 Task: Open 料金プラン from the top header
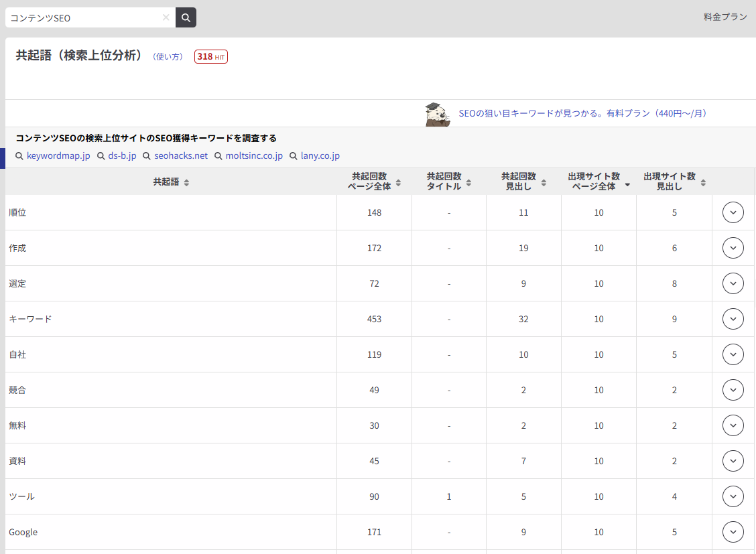726,17
